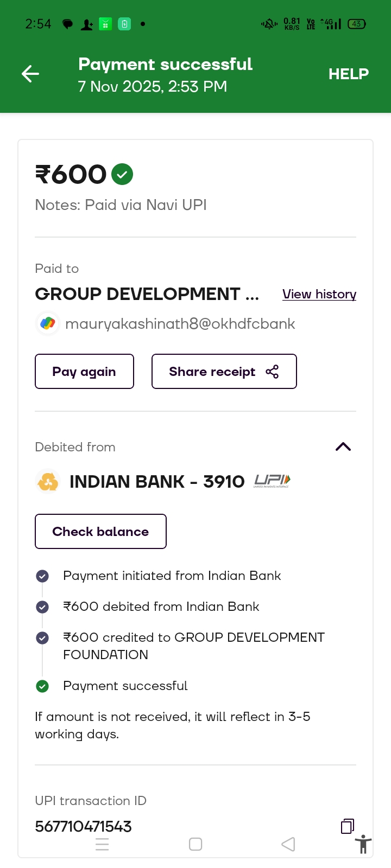
Task: Tap the Indian Bank logo icon
Action: click(48, 482)
